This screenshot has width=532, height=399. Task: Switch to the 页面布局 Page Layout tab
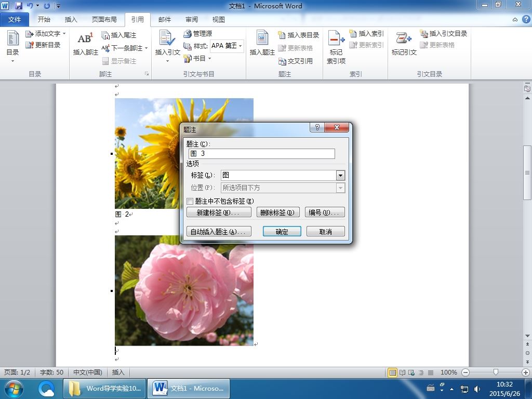click(104, 19)
